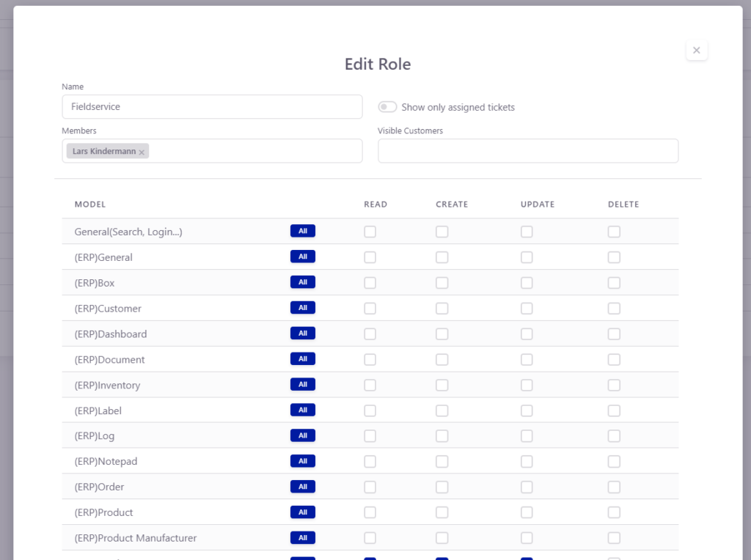Select All permissions for (ERP)Product Manufacturer
The height and width of the screenshot is (560, 751).
pos(302,538)
